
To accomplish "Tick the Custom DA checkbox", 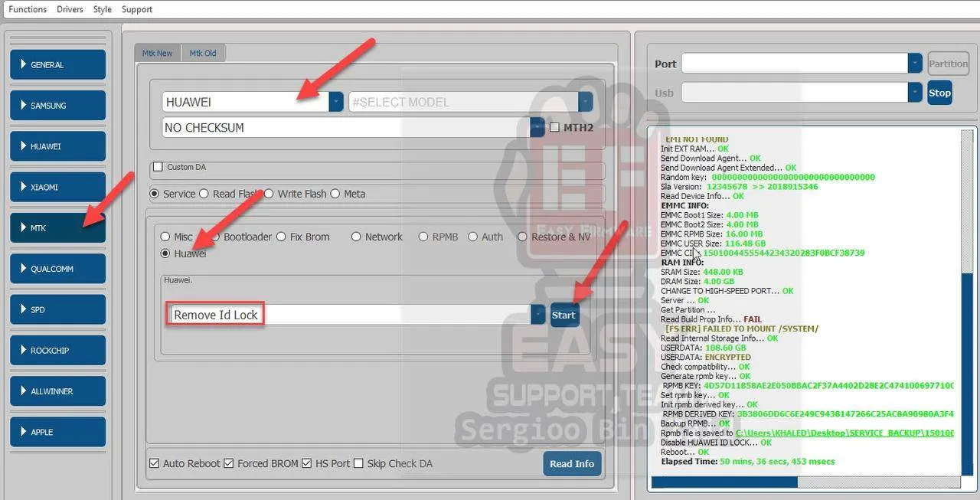I will 158,167.
